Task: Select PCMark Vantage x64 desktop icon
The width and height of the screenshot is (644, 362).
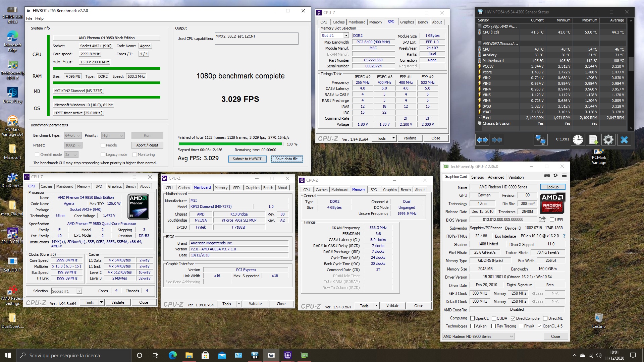Action: click(x=12, y=126)
